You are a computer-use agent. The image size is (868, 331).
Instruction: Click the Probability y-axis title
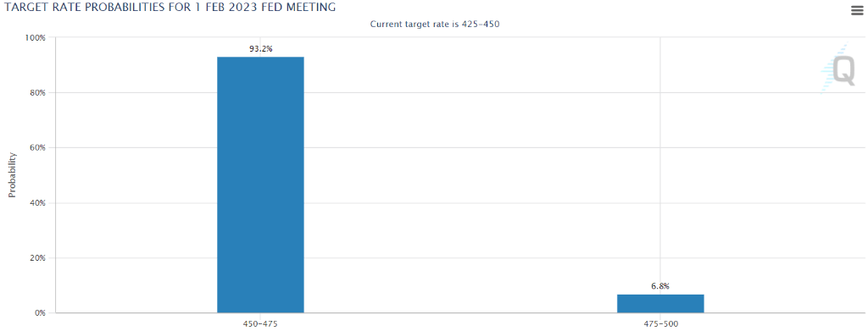tap(12, 175)
